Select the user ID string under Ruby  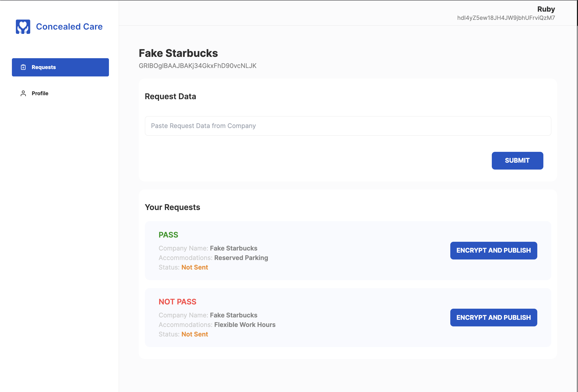(506, 18)
